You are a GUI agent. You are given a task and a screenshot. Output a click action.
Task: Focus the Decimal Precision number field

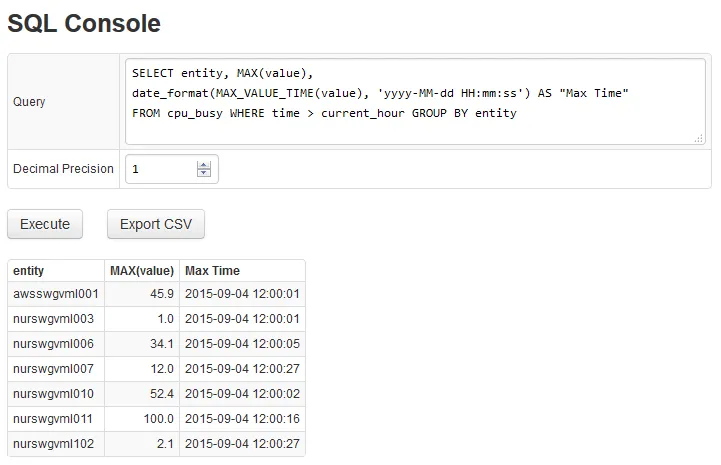[x=160, y=169]
